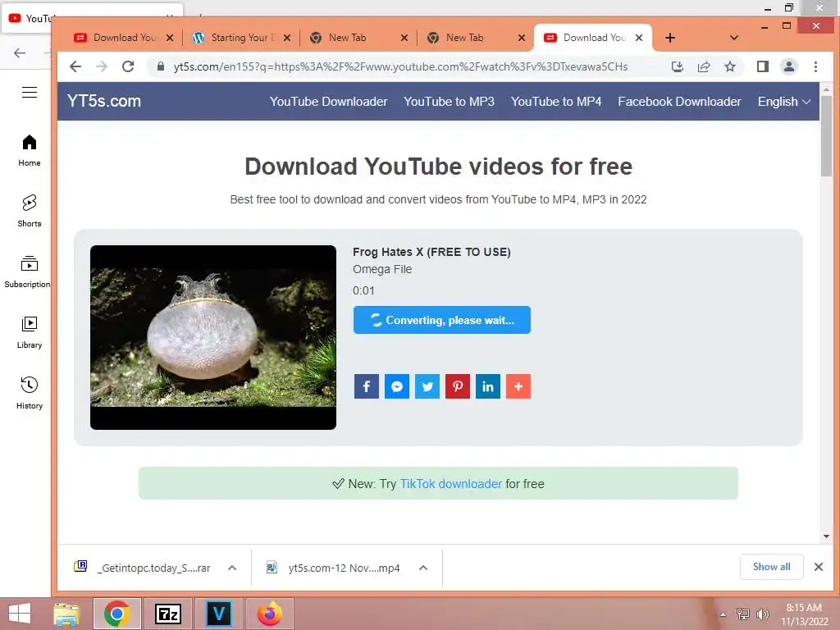Launch 7-Zip from taskbar
This screenshot has height=630, width=840.
click(167, 614)
